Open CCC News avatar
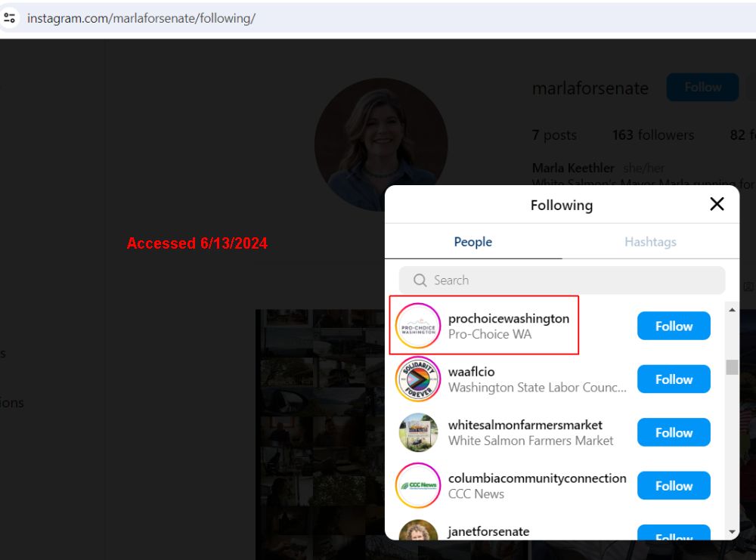The height and width of the screenshot is (560, 756). pyautogui.click(x=418, y=485)
